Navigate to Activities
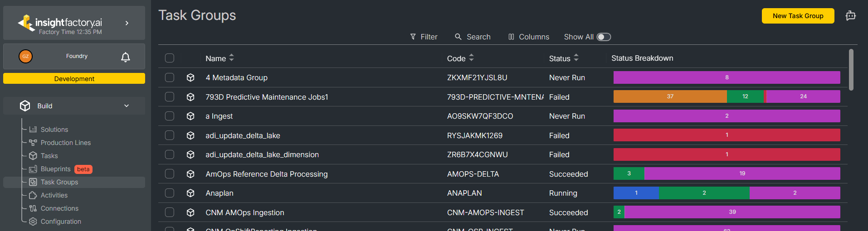Viewport: 868px width, 231px height. click(54, 195)
